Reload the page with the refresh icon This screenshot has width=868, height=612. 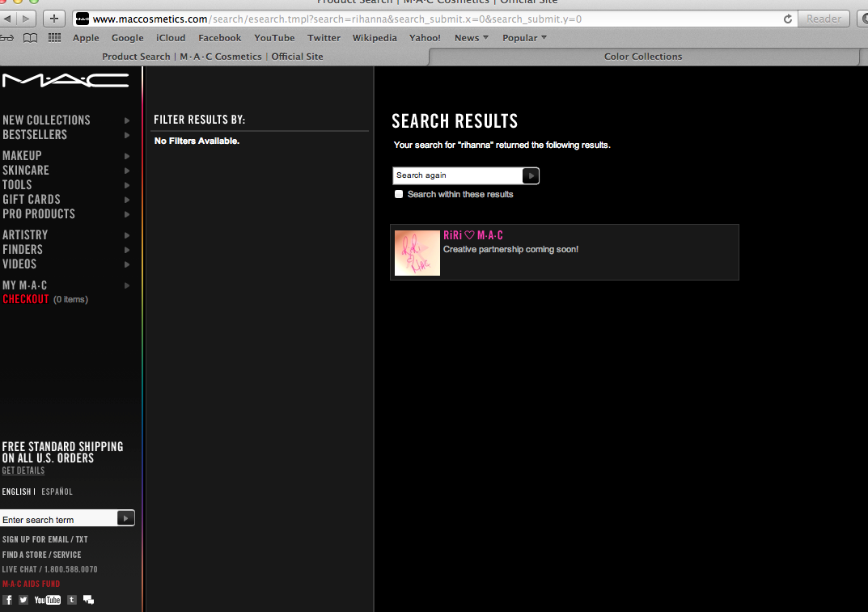[x=788, y=19]
